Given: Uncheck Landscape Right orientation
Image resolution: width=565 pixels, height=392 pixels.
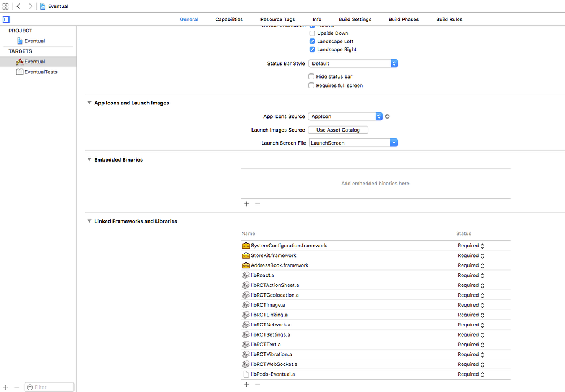Looking at the screenshot, I should [312, 50].
